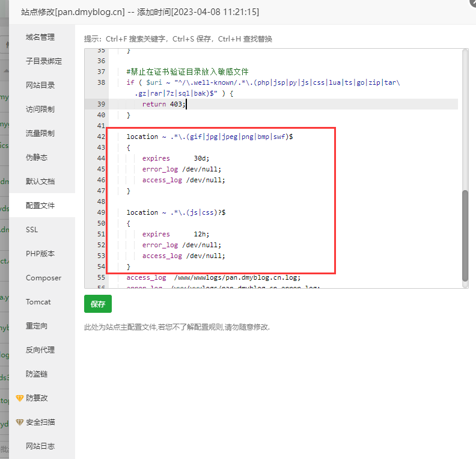The height and width of the screenshot is (459, 476).
Task: Click line 39 'return 403;' in editor
Action: pyautogui.click(x=163, y=104)
